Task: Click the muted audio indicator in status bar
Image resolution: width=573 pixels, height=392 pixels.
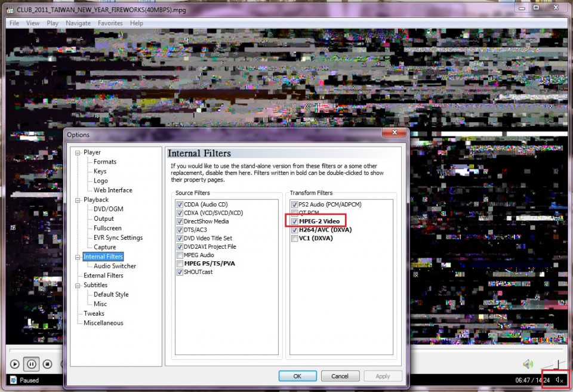Action: click(559, 380)
